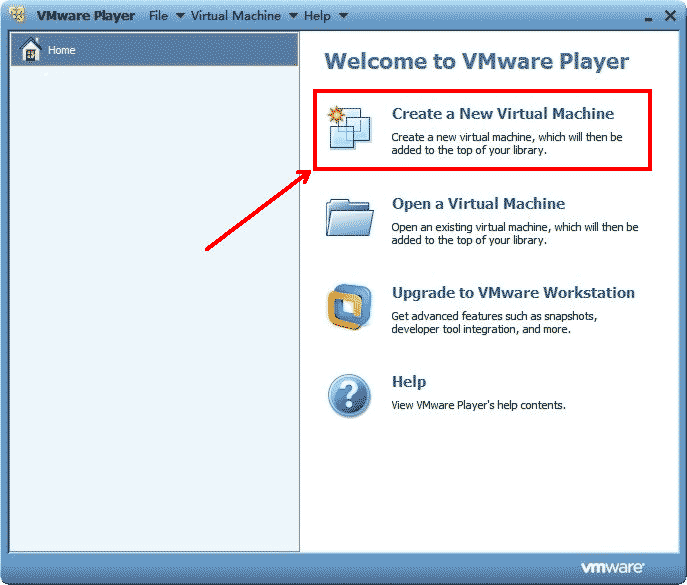Click the Help heading link
Screen dimensions: 687x585
coord(409,382)
